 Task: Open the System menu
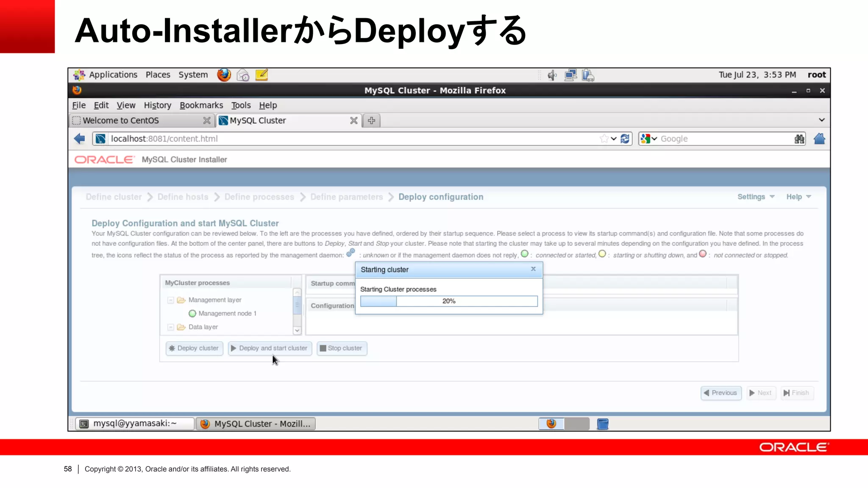pos(193,75)
